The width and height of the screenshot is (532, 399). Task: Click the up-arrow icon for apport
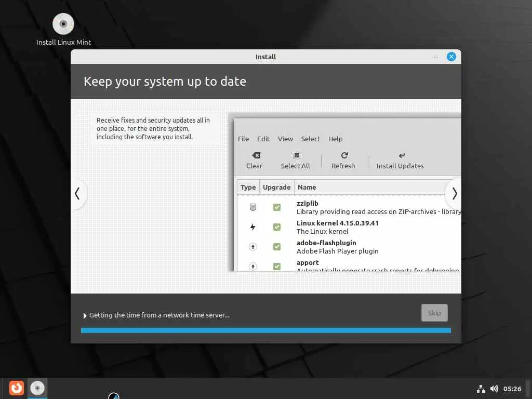[x=253, y=267]
